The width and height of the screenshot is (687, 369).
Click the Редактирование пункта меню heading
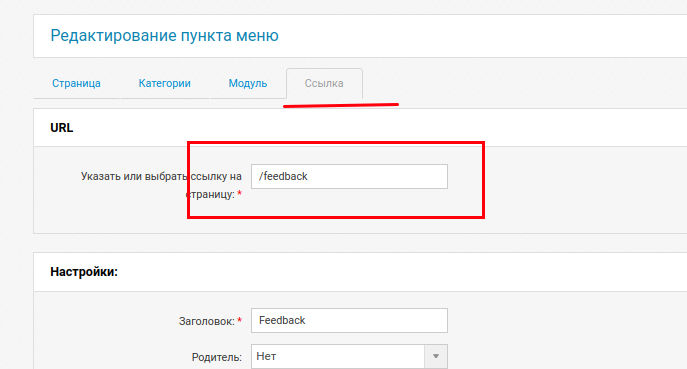[164, 35]
